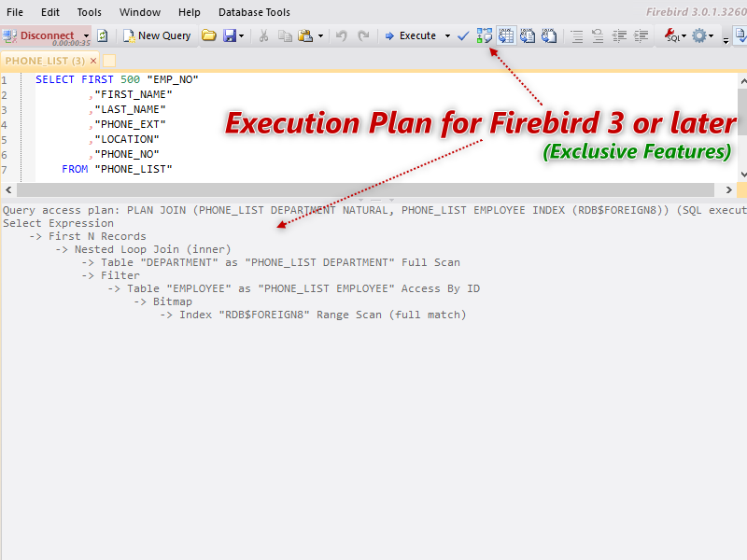Click the "Bitmap" plan line
This screenshot has width=747, height=560.
(162, 301)
